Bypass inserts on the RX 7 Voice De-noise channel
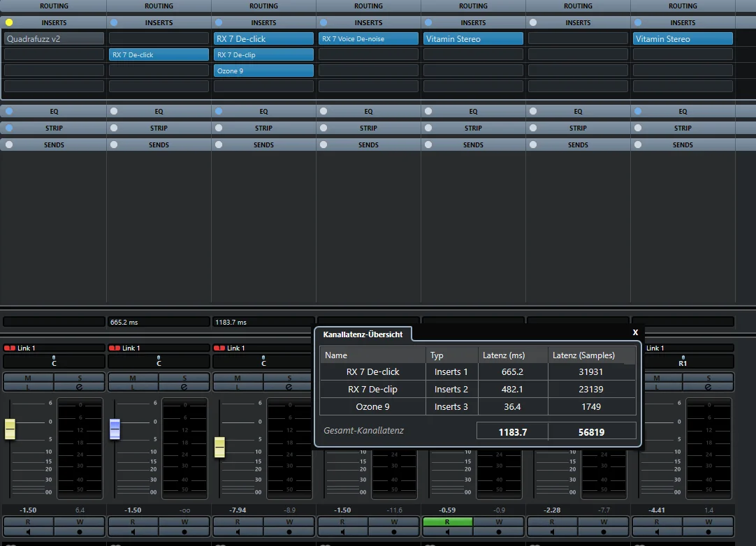756x546 pixels. point(324,22)
